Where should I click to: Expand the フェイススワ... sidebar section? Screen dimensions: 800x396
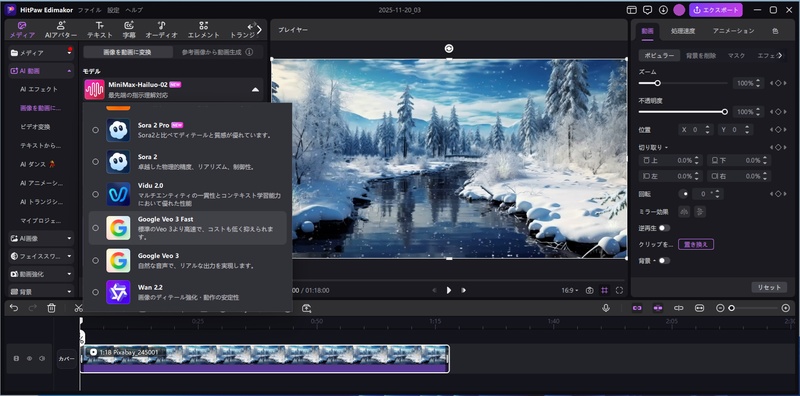pos(69,256)
